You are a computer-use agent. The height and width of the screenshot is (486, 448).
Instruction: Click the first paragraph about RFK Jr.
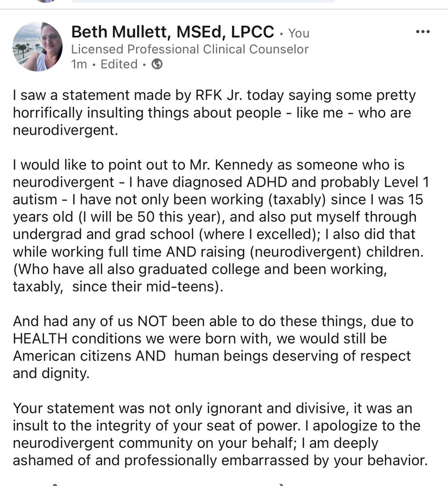point(214,113)
